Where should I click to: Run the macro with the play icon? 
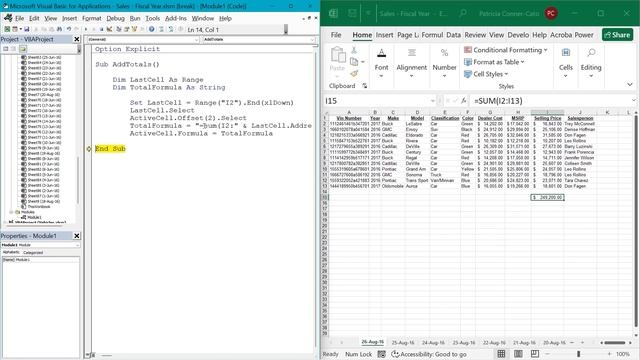tap(86, 29)
